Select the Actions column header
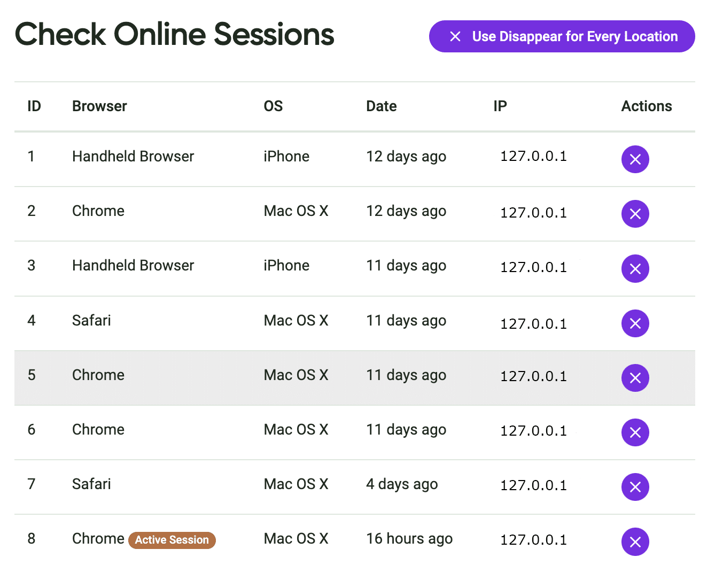The height and width of the screenshot is (588, 715). [x=646, y=106]
